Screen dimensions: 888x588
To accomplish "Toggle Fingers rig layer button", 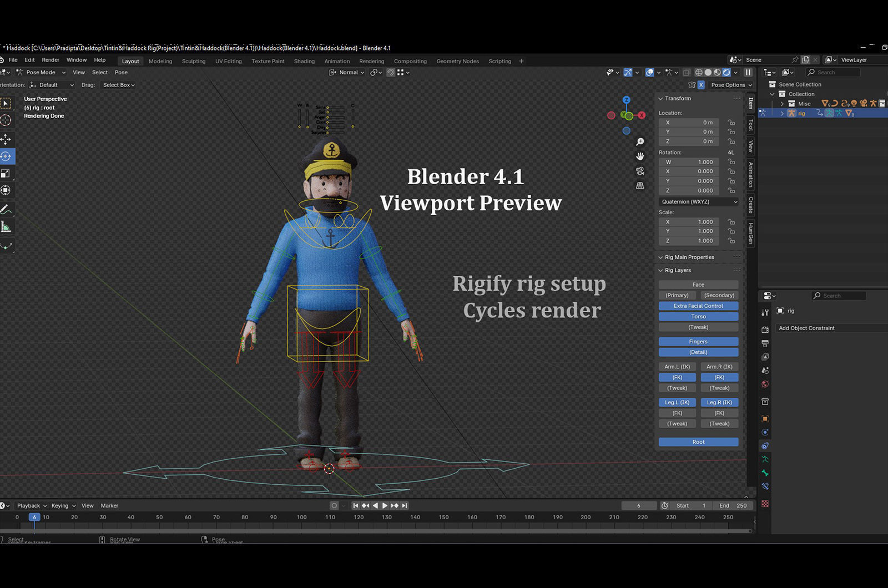I will pos(698,342).
